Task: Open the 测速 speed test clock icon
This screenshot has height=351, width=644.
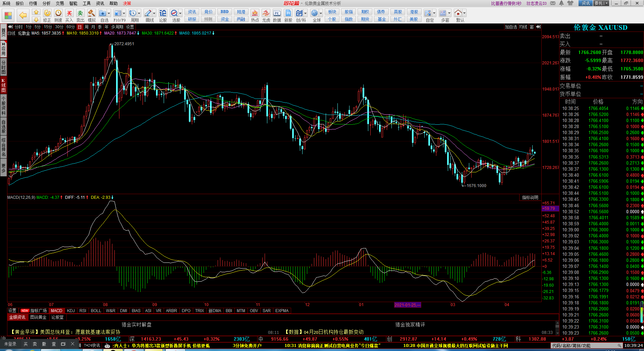Action: [x=58, y=13]
